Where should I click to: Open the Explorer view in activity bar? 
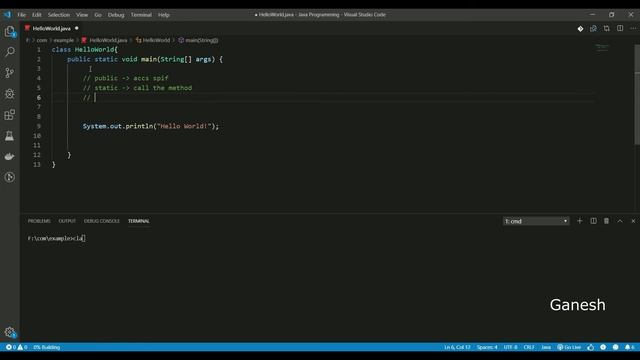(9, 31)
